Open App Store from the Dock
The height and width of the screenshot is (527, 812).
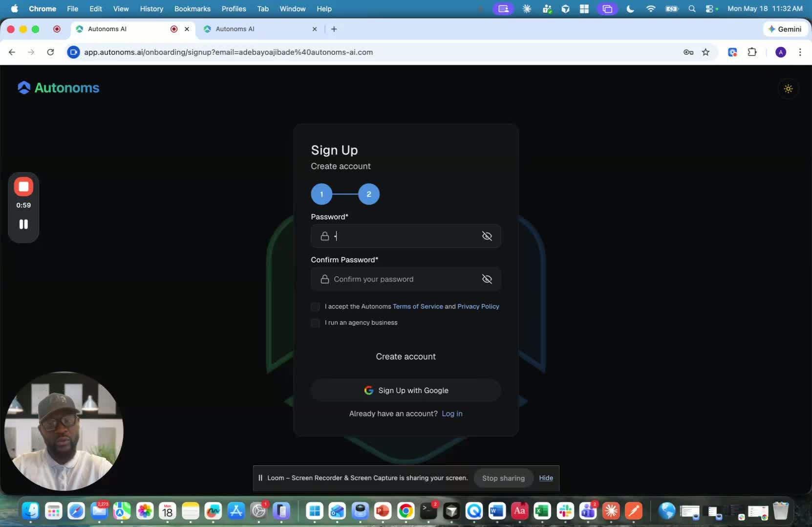tap(236, 511)
